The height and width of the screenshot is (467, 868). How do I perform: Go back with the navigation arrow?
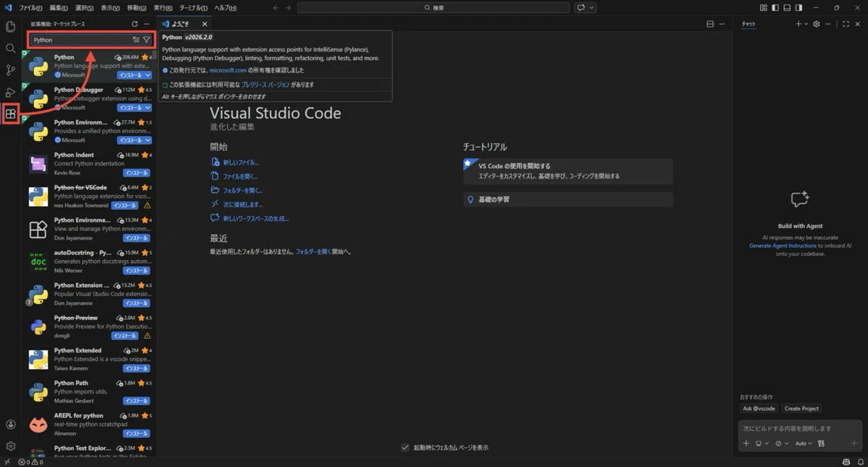pyautogui.click(x=276, y=7)
